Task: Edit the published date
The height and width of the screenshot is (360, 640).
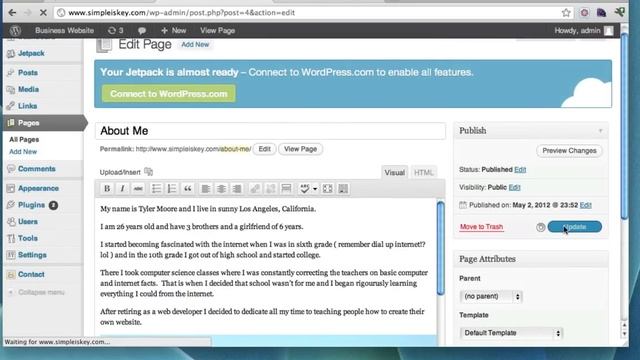Action: click(x=585, y=205)
